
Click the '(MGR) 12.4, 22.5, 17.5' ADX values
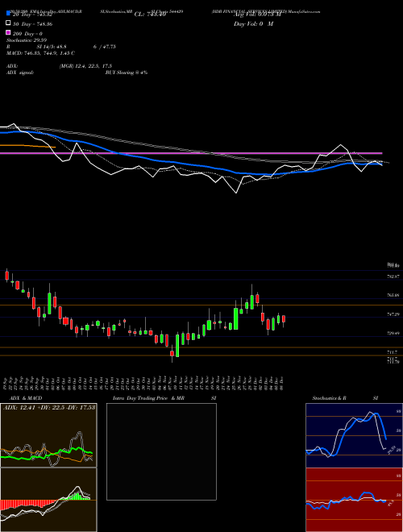[x=85, y=66]
